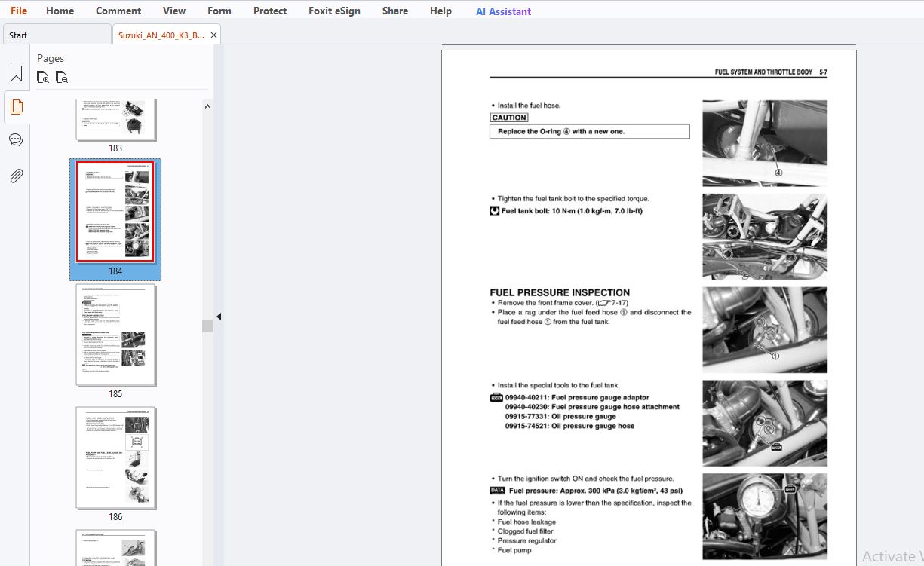Select page 184 thumbnail
The height and width of the screenshot is (566, 924).
coord(115,212)
